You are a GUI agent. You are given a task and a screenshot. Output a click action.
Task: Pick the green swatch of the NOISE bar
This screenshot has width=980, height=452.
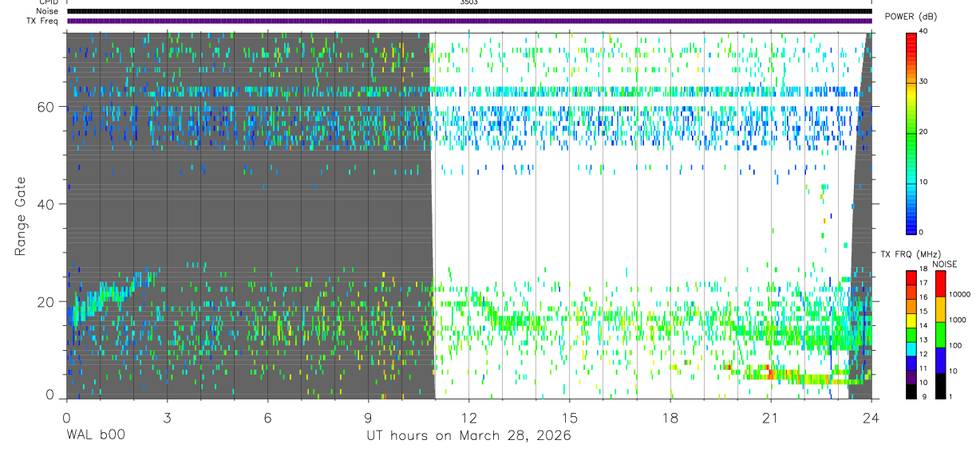(x=940, y=335)
